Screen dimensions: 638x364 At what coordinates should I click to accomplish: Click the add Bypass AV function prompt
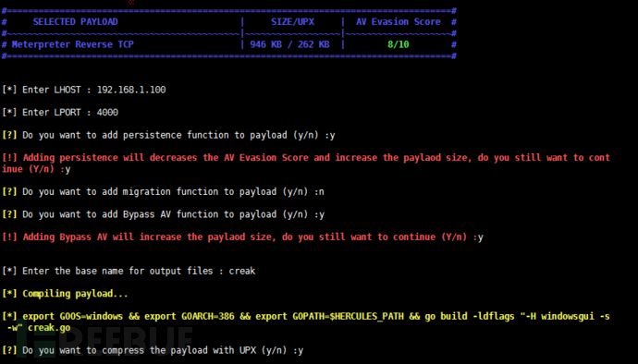(x=163, y=214)
